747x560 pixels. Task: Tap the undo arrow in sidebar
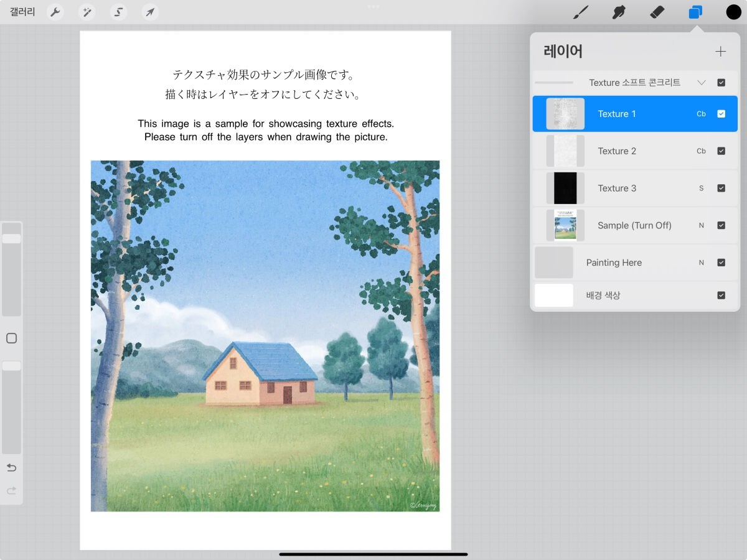tap(11, 468)
